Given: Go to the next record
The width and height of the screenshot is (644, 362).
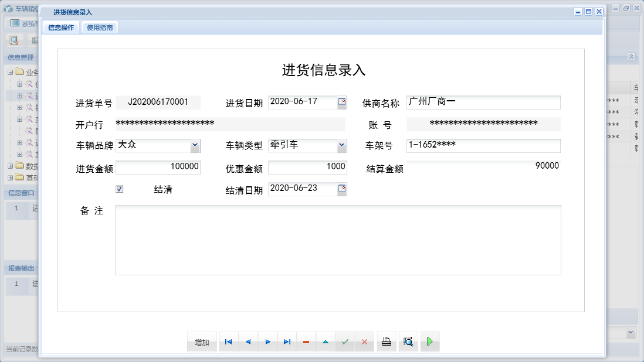Looking at the screenshot, I should click(267, 341).
